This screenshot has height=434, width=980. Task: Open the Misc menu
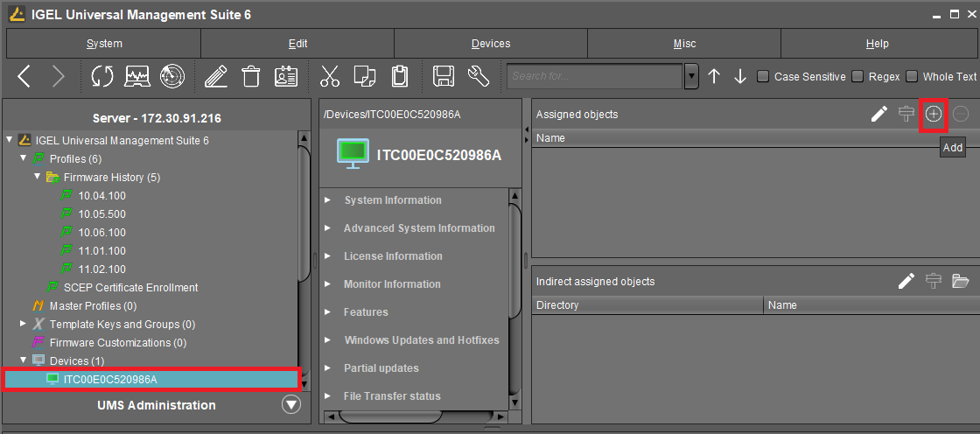tap(684, 44)
